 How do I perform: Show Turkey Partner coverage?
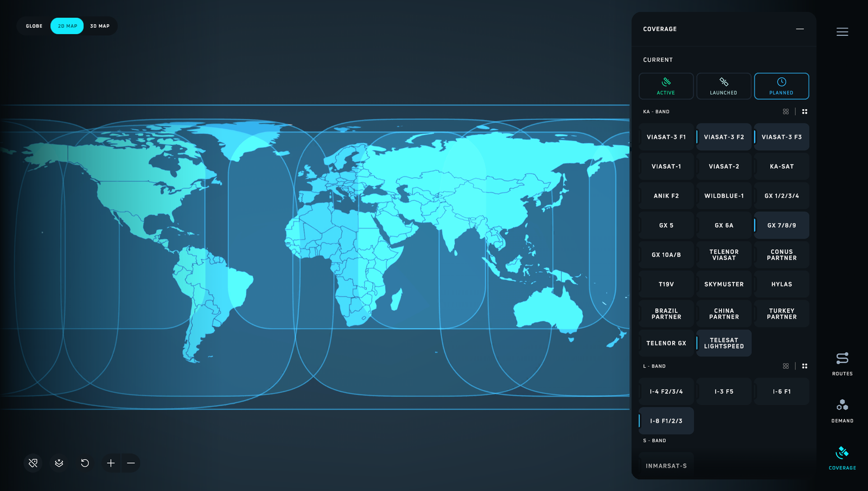click(781, 314)
